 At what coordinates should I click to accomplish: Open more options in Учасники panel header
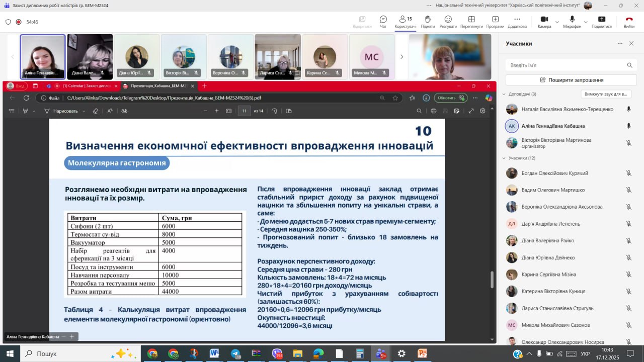[x=620, y=44]
